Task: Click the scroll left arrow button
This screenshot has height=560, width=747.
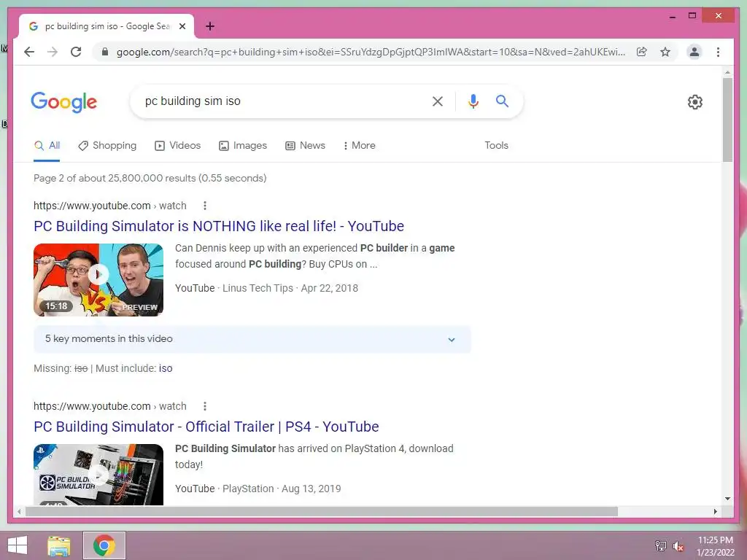Action: (18, 511)
